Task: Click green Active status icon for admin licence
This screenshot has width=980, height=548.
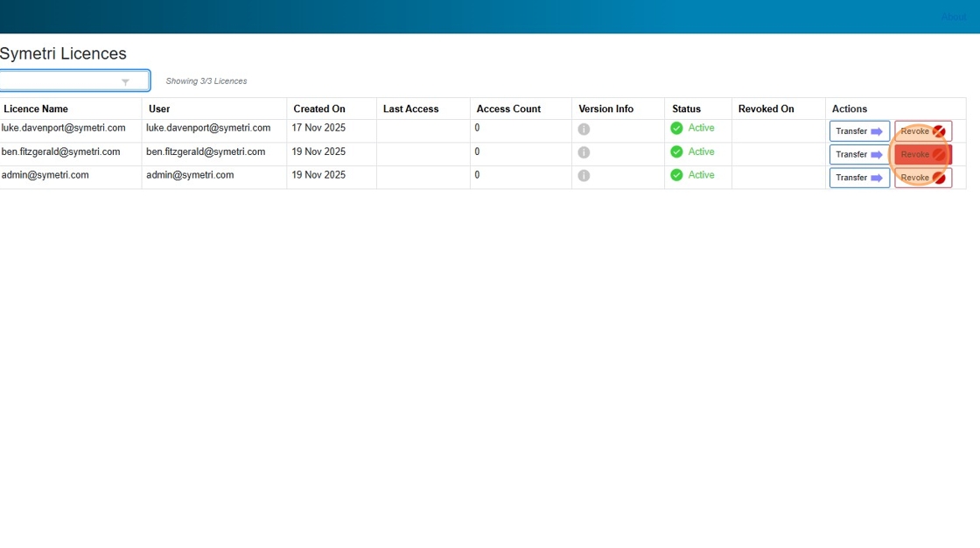Action: 676,175
